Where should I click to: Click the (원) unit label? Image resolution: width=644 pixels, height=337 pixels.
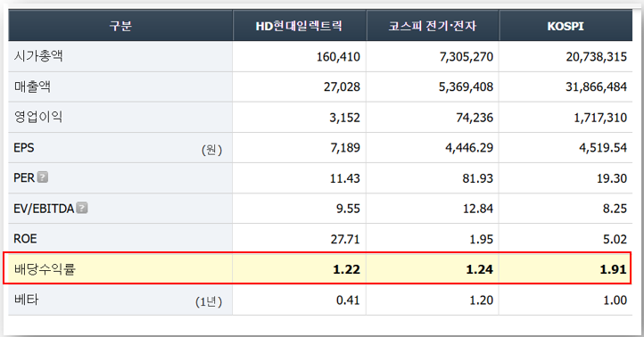[x=212, y=150]
